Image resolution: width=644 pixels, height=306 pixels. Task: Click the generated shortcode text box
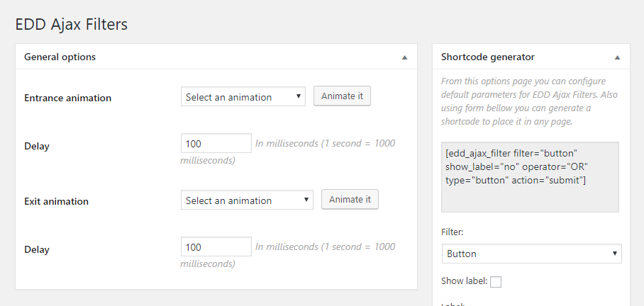[530, 177]
